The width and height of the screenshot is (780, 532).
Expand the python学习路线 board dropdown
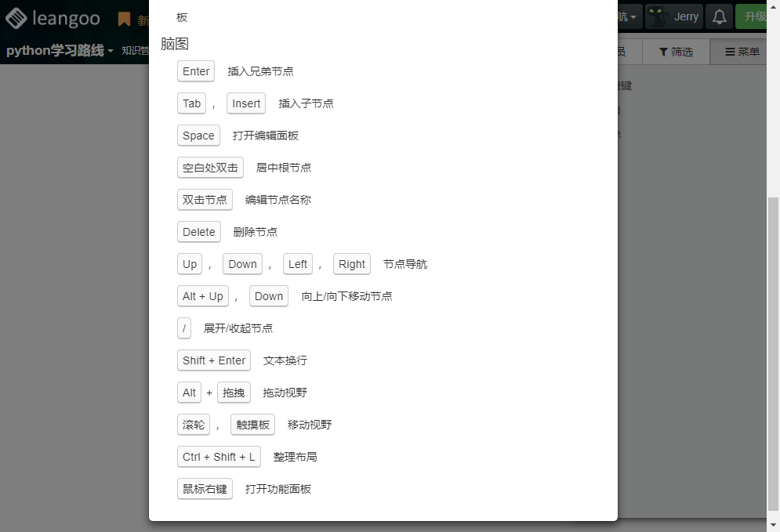[x=111, y=51]
